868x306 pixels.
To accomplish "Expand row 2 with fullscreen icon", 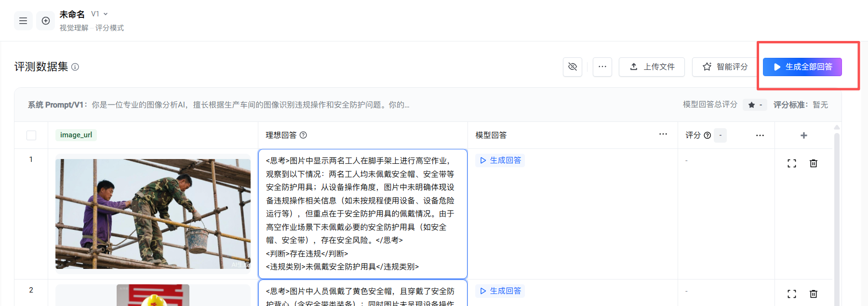I will point(792,294).
